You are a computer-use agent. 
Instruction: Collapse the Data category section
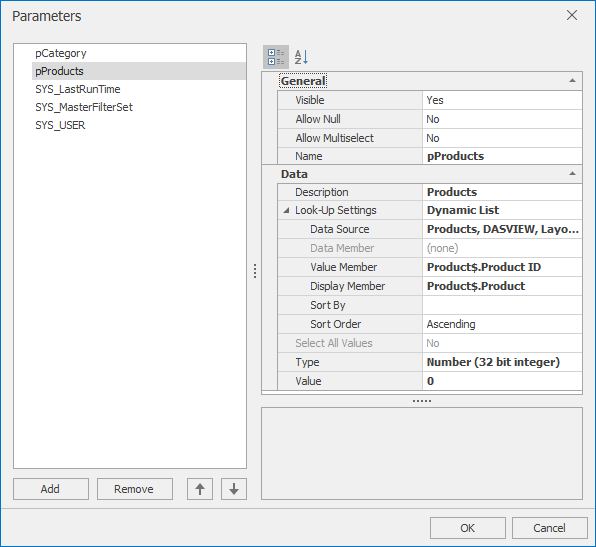click(x=572, y=174)
